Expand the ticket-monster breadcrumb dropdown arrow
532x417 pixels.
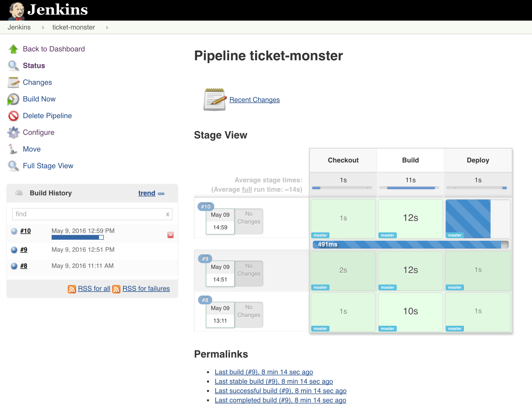tap(107, 27)
